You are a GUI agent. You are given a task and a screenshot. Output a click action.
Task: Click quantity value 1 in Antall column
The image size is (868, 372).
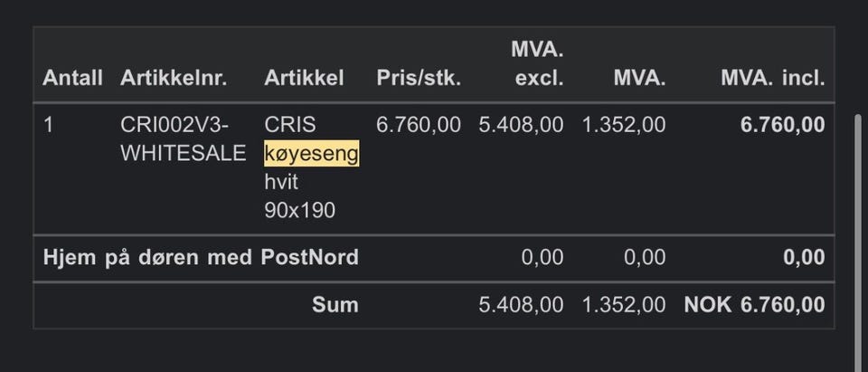(x=49, y=125)
